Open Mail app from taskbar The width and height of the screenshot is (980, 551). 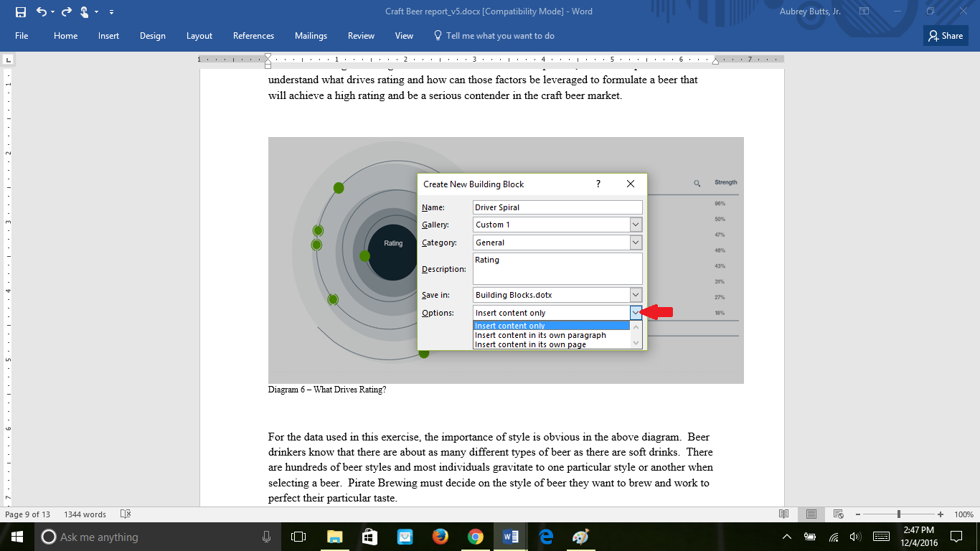coord(405,537)
